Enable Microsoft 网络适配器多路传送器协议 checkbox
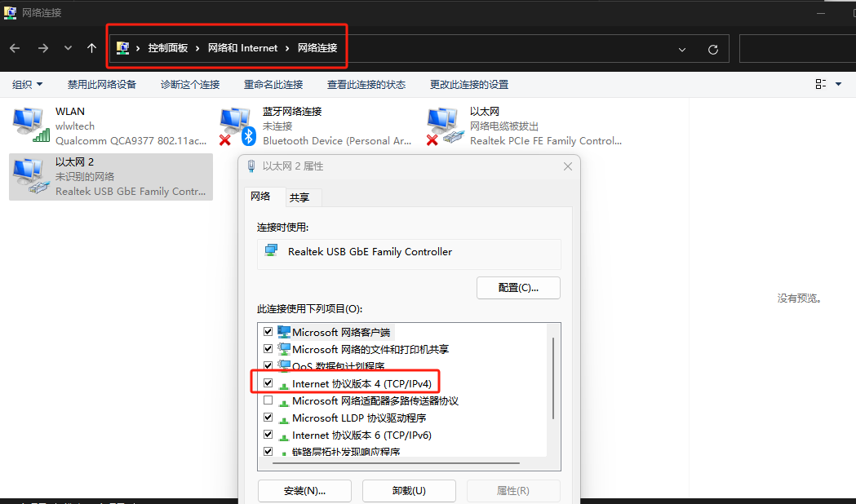 click(x=268, y=400)
